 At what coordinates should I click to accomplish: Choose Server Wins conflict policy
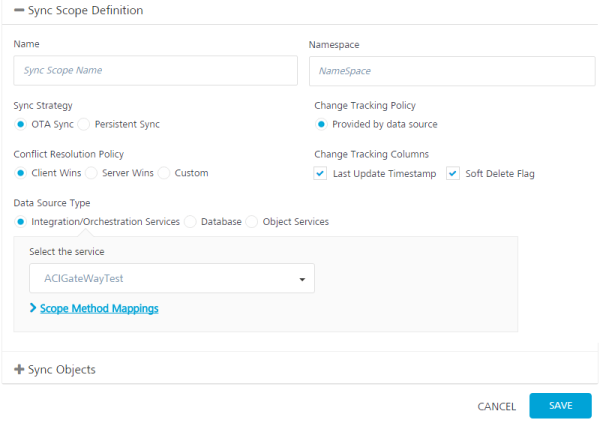point(92,173)
